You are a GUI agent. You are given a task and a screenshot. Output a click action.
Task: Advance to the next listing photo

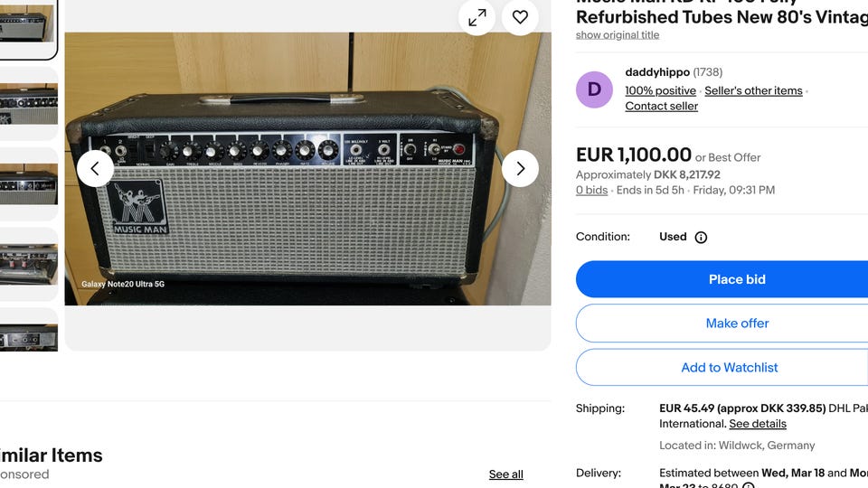[x=520, y=169]
